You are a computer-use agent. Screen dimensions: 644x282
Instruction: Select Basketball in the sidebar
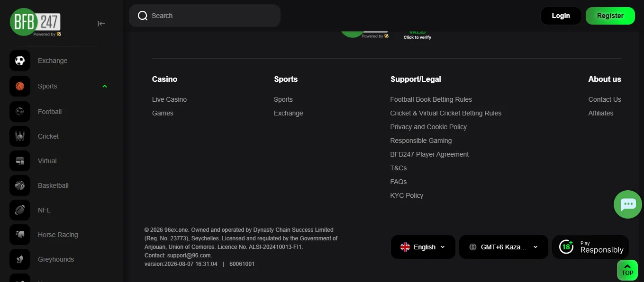click(x=53, y=185)
